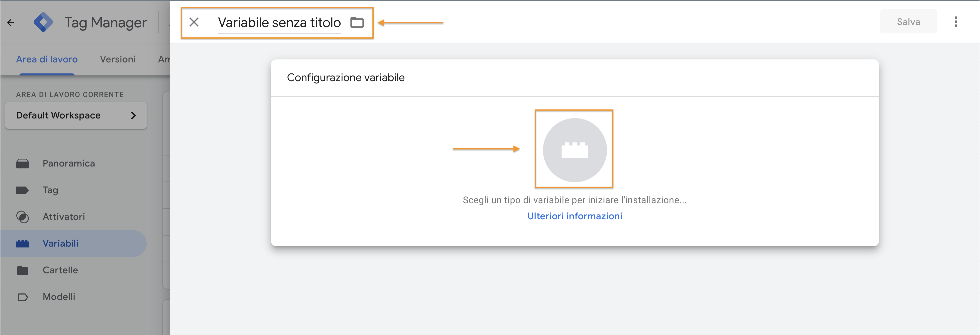This screenshot has width=980, height=335.
Task: Click the Salva button
Action: tap(908, 22)
